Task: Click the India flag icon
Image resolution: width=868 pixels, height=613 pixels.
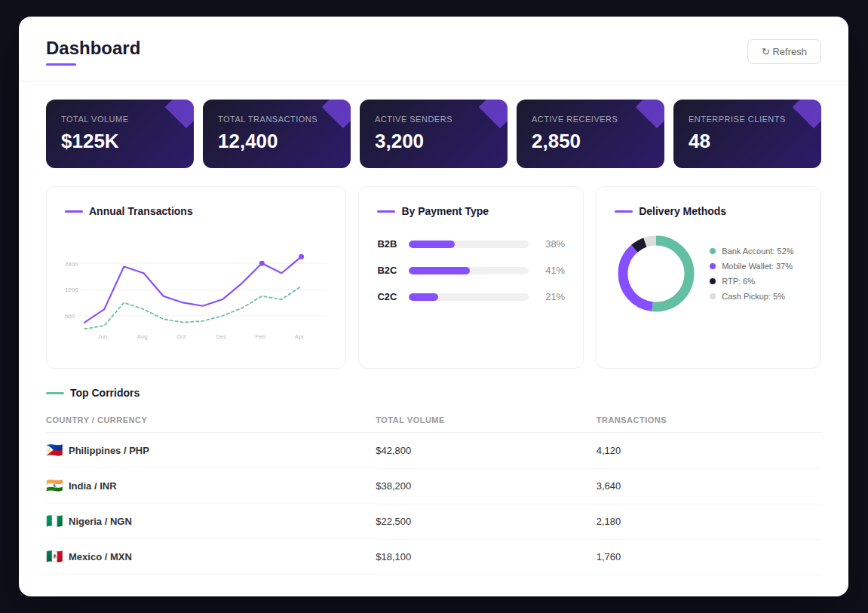Action: [x=53, y=486]
